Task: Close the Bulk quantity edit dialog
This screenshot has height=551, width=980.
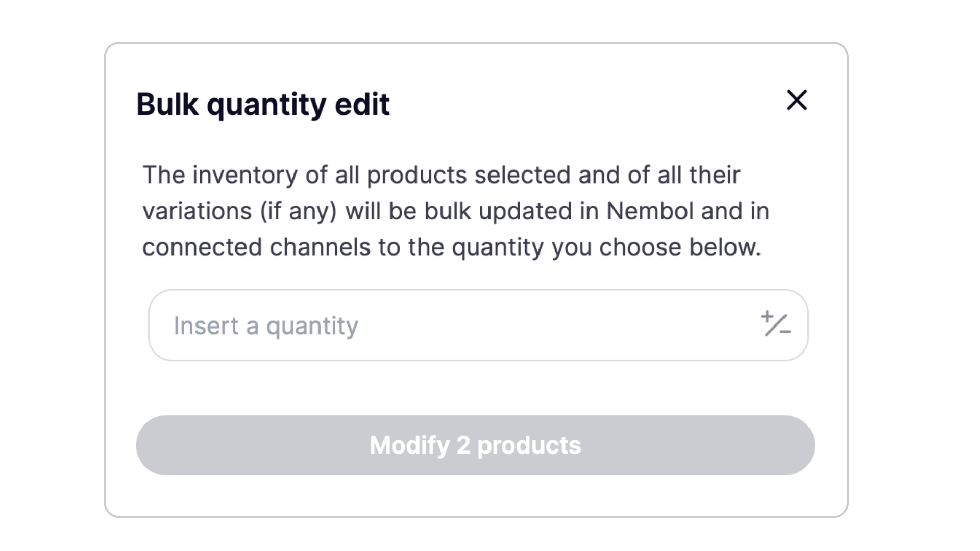Action: [796, 100]
